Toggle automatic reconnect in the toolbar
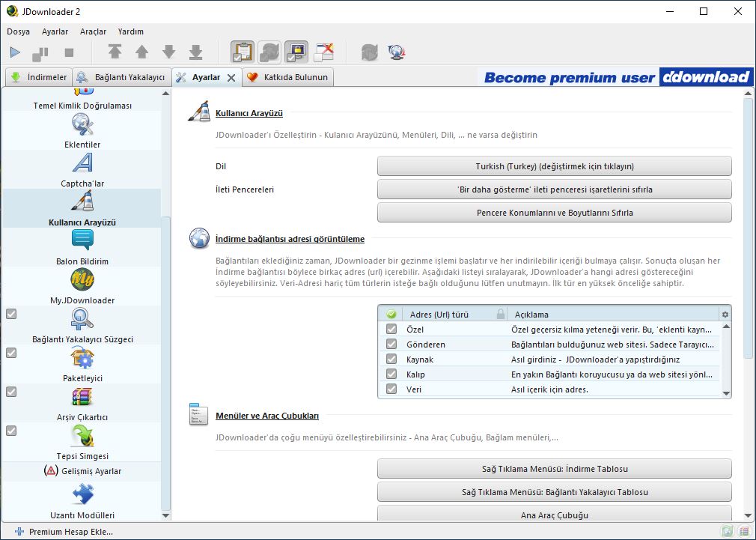Viewport: 756px width, 540px height. pos(269,52)
